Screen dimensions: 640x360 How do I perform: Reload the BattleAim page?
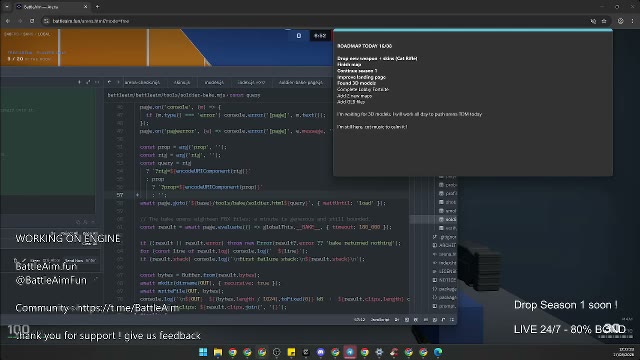coord(32,21)
